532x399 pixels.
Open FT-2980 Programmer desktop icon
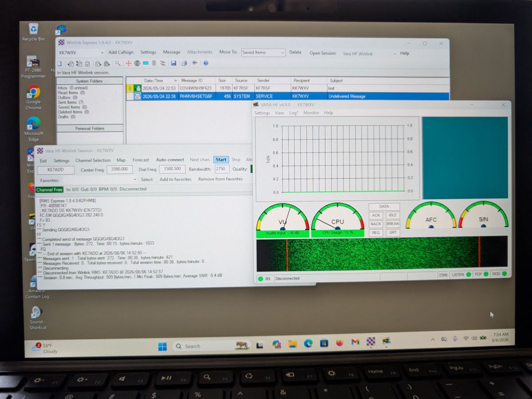33,67
